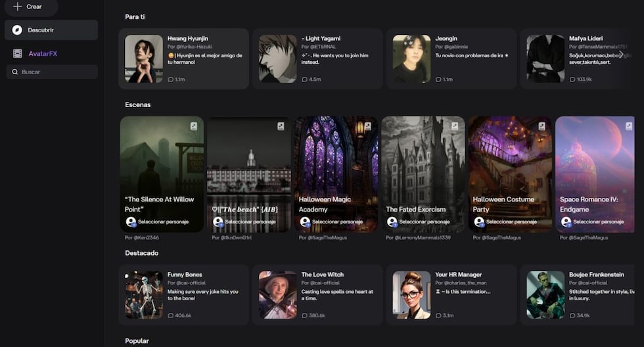Open the Light Yagami character card
The height and width of the screenshot is (347, 644).
click(317, 58)
